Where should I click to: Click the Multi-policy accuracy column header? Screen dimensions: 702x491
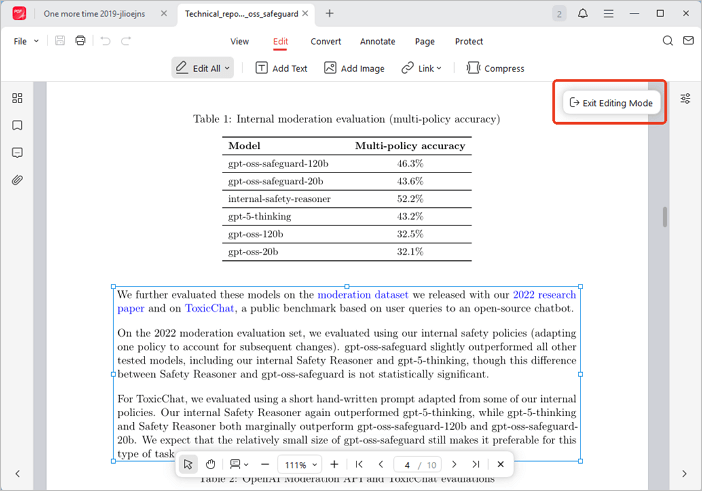click(410, 146)
